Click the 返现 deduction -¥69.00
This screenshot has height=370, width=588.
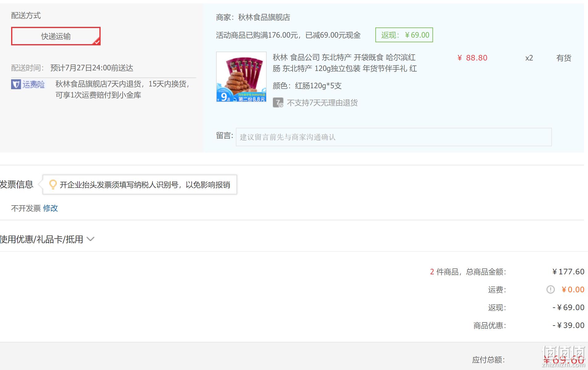568,307
